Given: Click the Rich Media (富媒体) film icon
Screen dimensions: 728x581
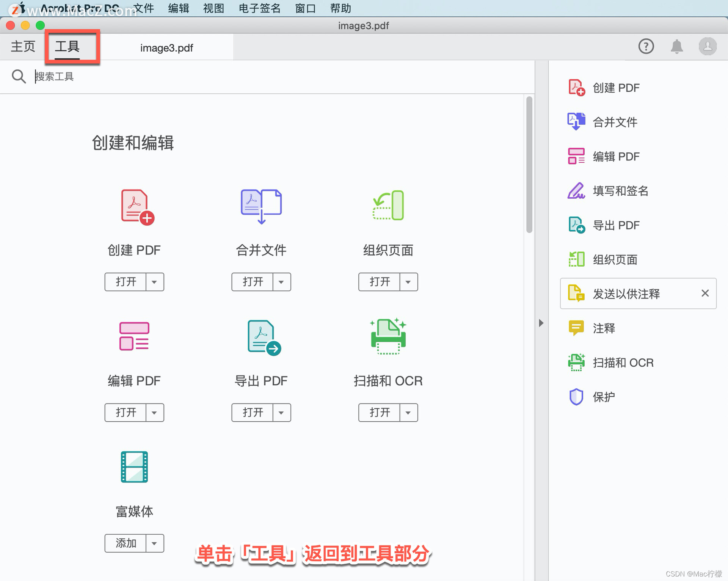Looking at the screenshot, I should [134, 467].
